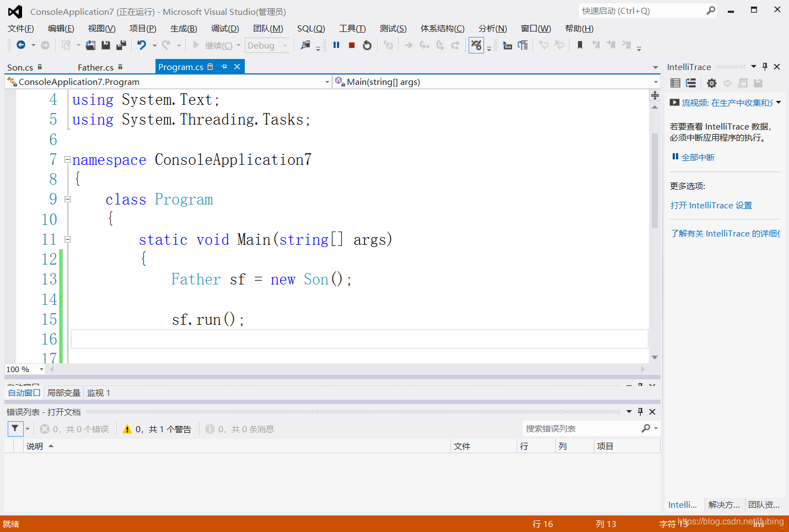The width and height of the screenshot is (789, 532).
Task: Open IntelliTrace settings gear icon
Action: (712, 83)
